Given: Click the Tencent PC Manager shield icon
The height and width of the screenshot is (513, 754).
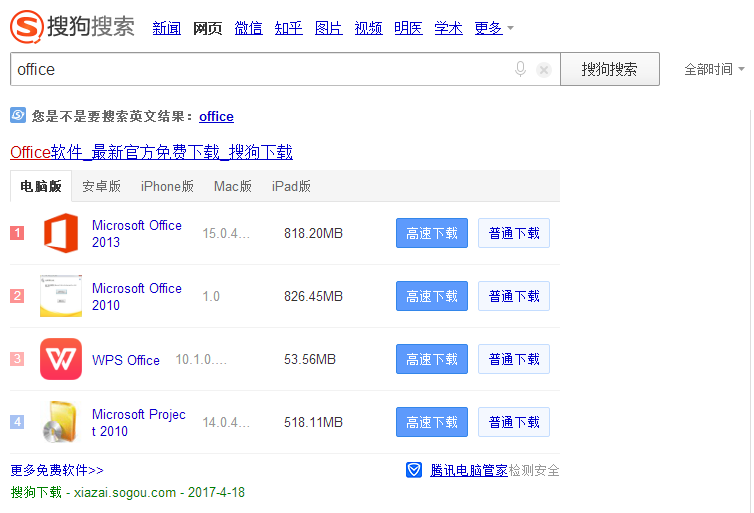Looking at the screenshot, I should [x=414, y=470].
